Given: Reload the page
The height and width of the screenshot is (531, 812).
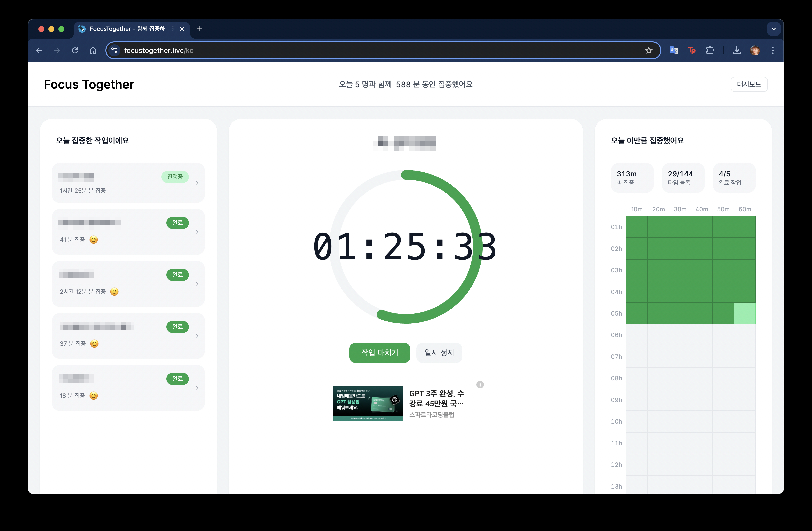Looking at the screenshot, I should coord(75,50).
